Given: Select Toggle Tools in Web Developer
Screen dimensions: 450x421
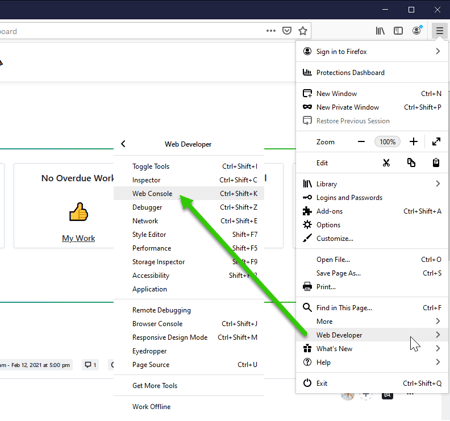Looking at the screenshot, I should (189, 166).
